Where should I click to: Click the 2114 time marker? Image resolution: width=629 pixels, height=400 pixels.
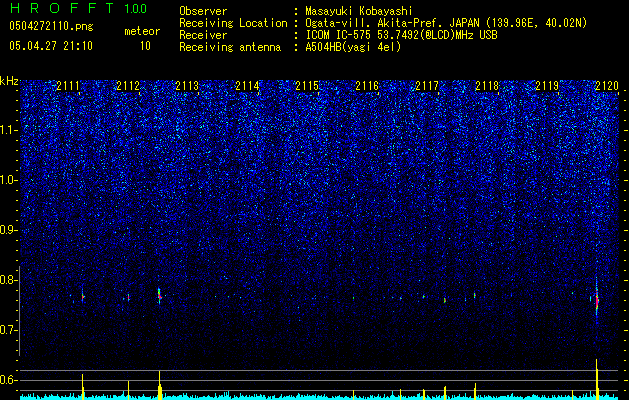(x=247, y=86)
